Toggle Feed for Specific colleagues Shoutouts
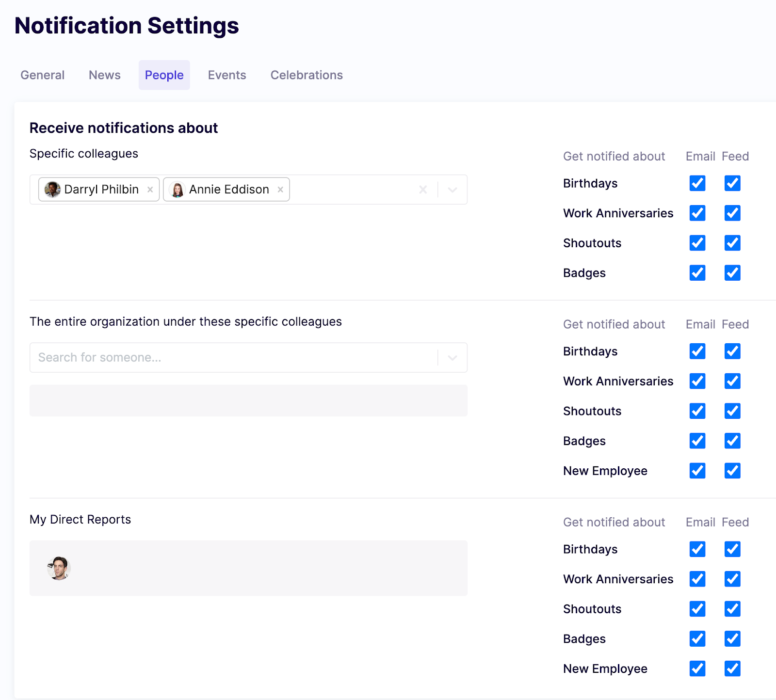This screenshot has width=776, height=700. [x=732, y=243]
